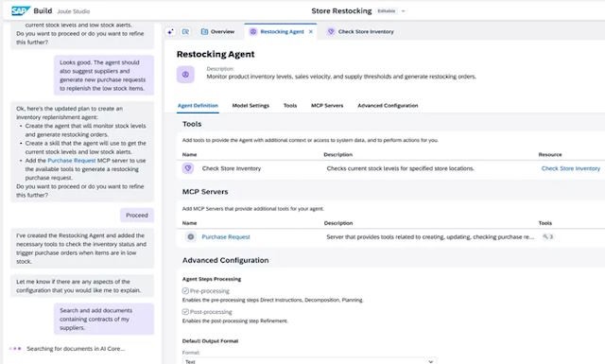This screenshot has height=364, width=605.
Task: Toggle the Pre-processing checkbox
Action: pos(185,290)
